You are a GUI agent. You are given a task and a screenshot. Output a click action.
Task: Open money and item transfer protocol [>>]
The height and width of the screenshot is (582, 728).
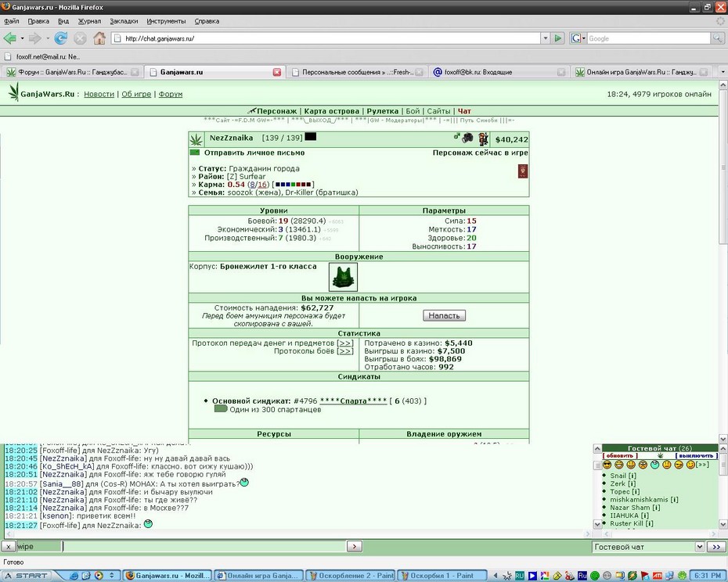[345, 343]
